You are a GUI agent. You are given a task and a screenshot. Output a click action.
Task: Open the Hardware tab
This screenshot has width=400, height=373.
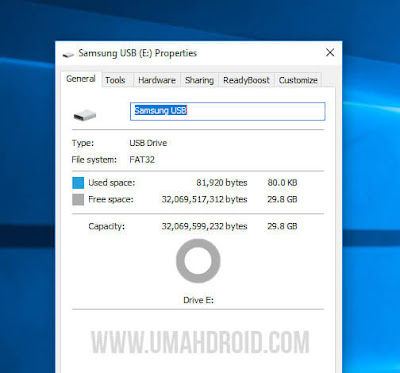[157, 80]
